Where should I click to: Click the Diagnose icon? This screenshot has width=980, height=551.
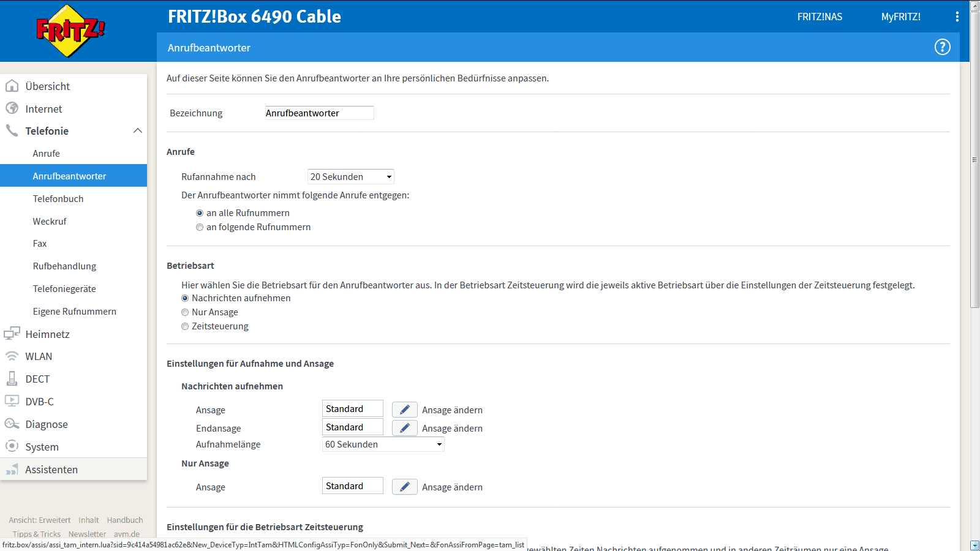[x=12, y=424]
